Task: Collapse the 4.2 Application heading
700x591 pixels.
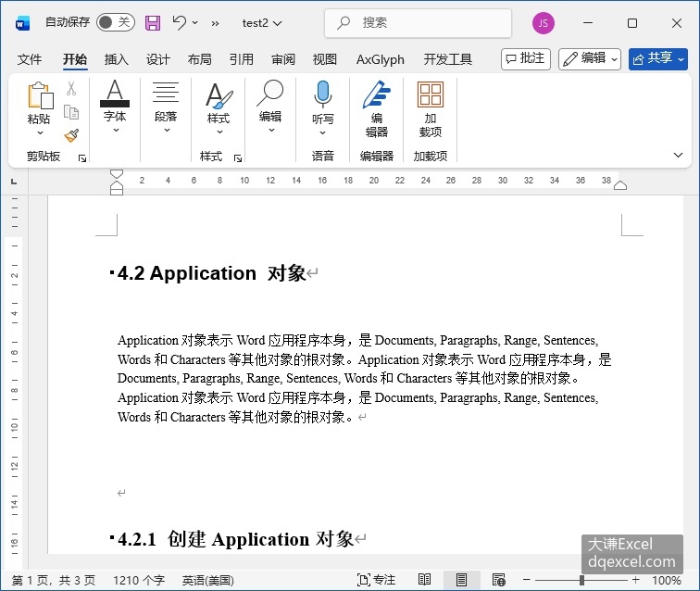Action: 112,271
